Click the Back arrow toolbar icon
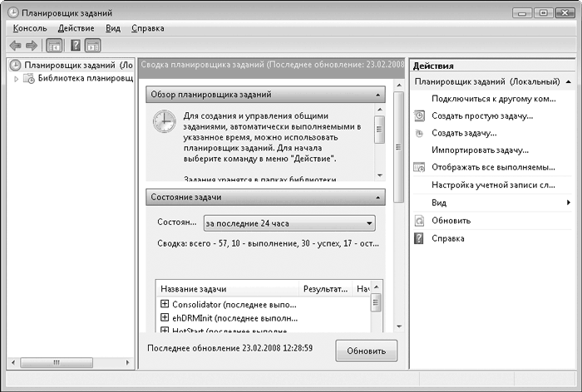The image size is (582, 392). coord(15,45)
